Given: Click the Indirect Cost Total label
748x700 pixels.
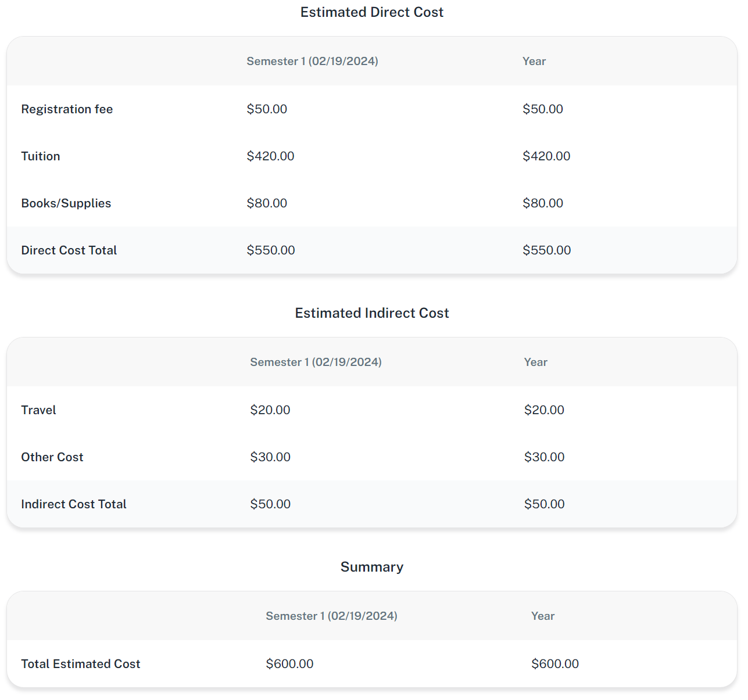Looking at the screenshot, I should pos(73,504).
